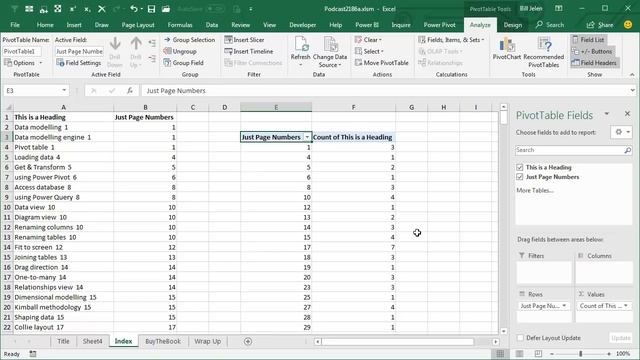The height and width of the screenshot is (360, 640).
Task: Click the Save icon in the quick access toolbar
Action: pos(151,9)
